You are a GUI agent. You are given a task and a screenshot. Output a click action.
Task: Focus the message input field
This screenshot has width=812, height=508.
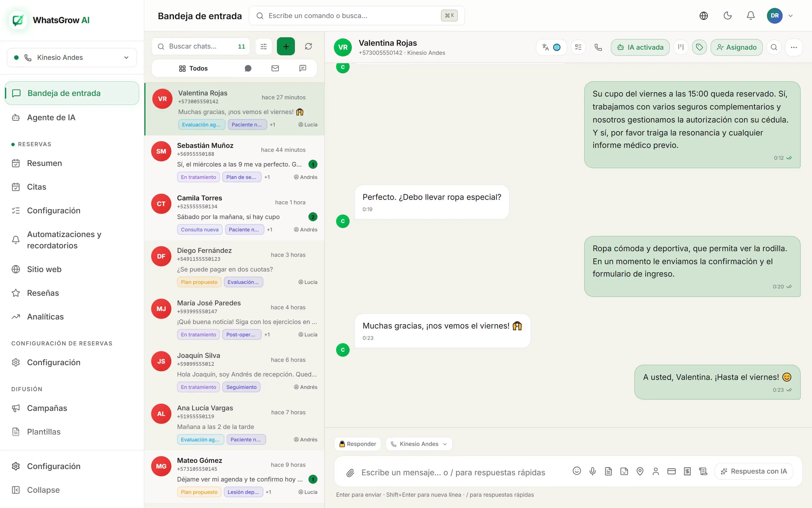[453, 472]
